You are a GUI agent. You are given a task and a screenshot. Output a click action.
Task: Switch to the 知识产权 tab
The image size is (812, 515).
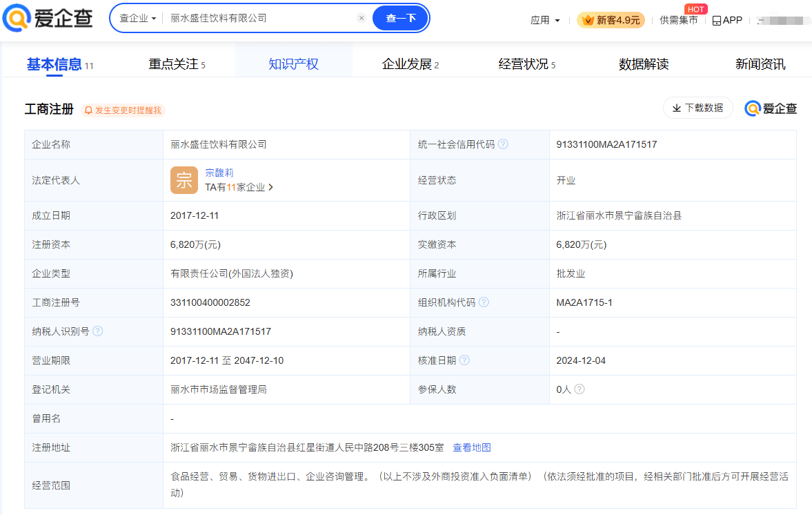click(294, 64)
